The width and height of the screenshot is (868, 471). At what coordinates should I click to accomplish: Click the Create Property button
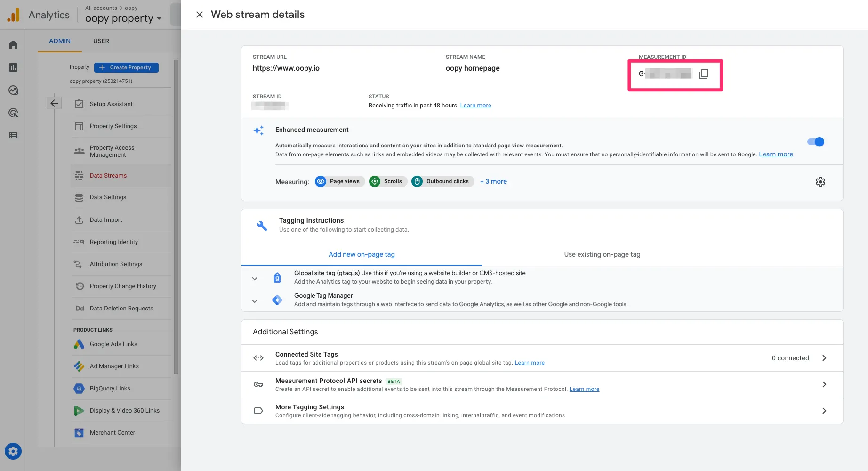tap(126, 67)
